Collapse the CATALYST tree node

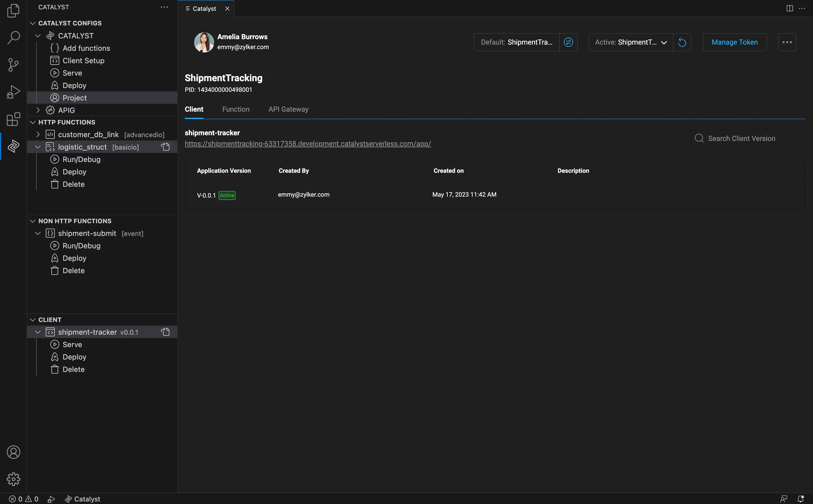coord(38,35)
